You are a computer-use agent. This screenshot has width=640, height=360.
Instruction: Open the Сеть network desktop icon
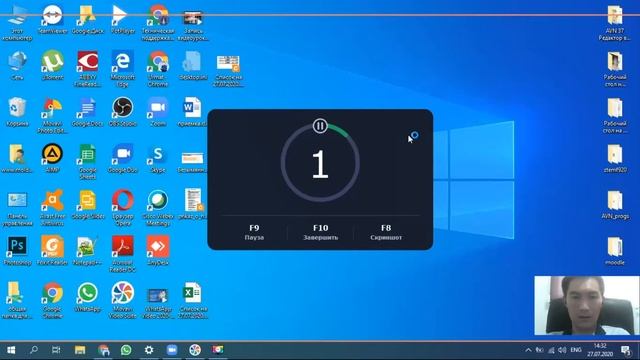pos(17,64)
